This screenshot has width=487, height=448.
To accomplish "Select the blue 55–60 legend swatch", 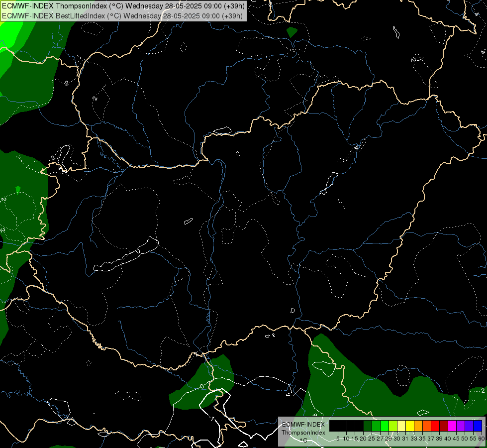I will coord(478,426).
